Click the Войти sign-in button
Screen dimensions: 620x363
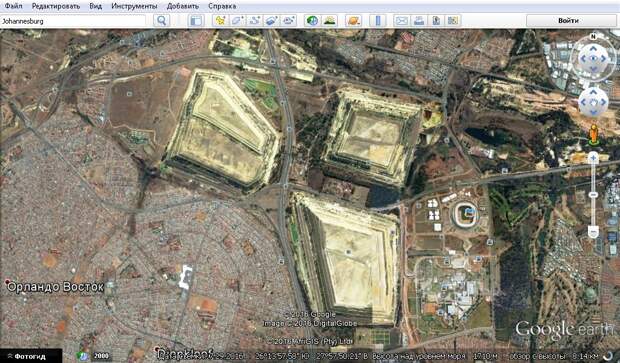pos(569,21)
